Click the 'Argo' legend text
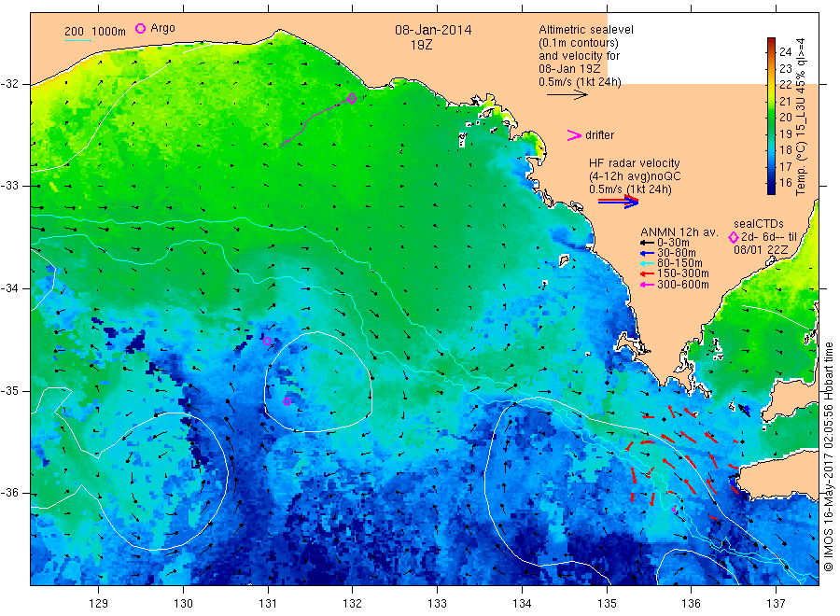This screenshot has height=616, width=840. coord(162,28)
